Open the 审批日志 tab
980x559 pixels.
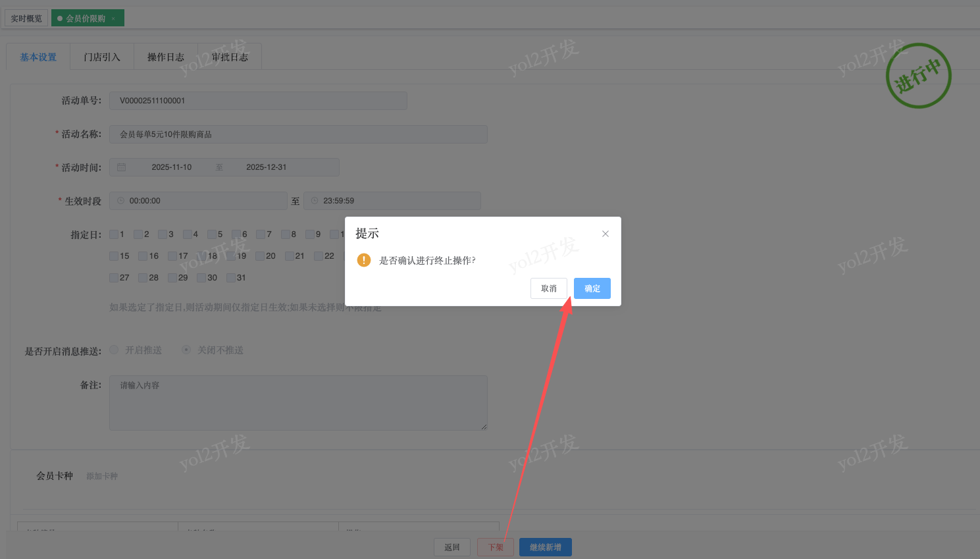click(x=230, y=57)
